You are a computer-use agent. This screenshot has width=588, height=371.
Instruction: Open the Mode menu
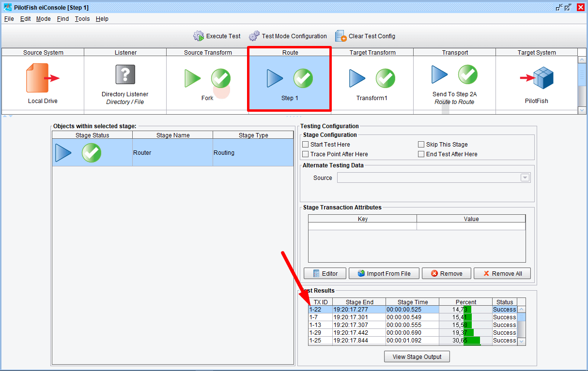(44, 19)
